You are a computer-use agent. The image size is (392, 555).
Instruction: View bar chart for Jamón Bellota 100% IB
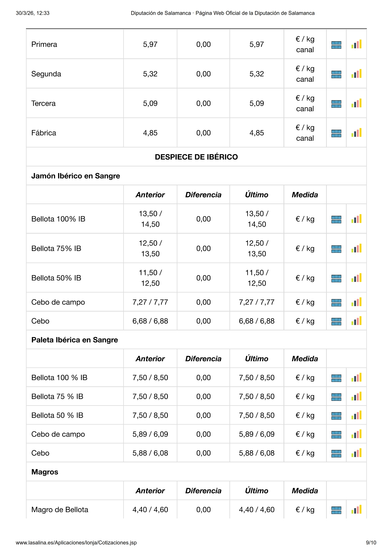pyautogui.click(x=356, y=219)
